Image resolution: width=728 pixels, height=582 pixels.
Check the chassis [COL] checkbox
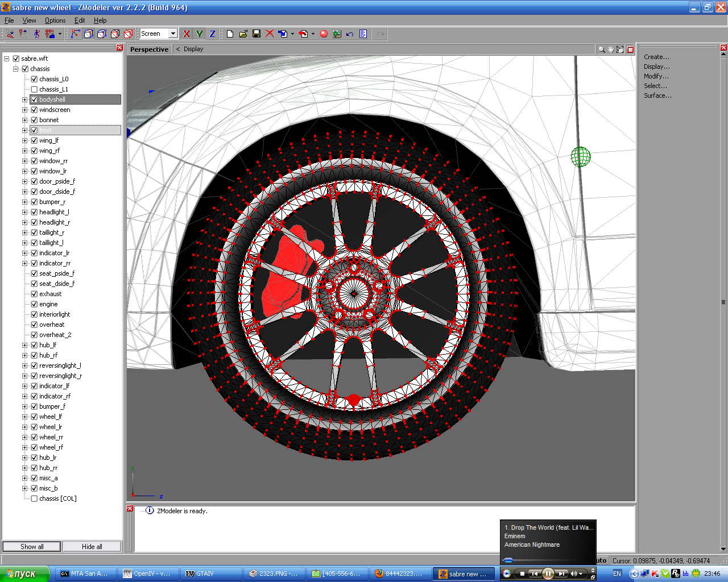[34, 498]
